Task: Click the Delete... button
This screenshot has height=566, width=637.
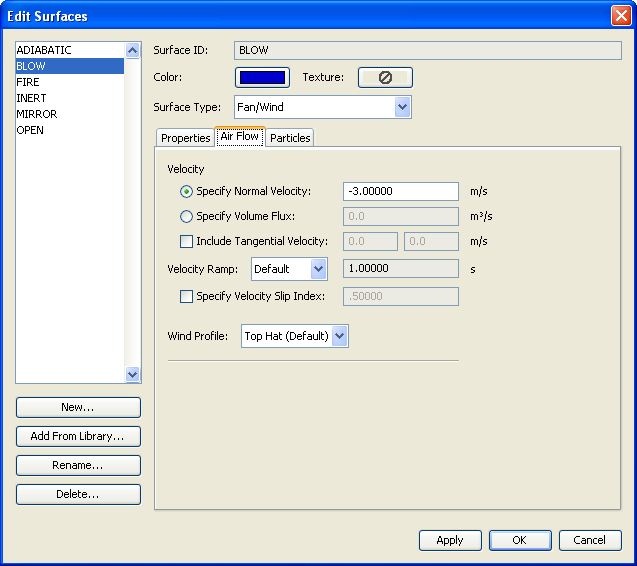Action: pos(78,494)
